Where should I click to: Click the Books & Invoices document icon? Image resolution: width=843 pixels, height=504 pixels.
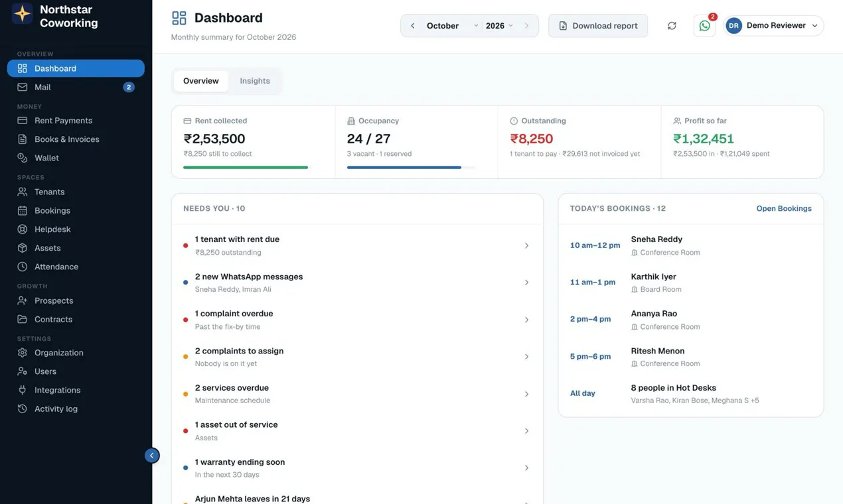point(23,139)
